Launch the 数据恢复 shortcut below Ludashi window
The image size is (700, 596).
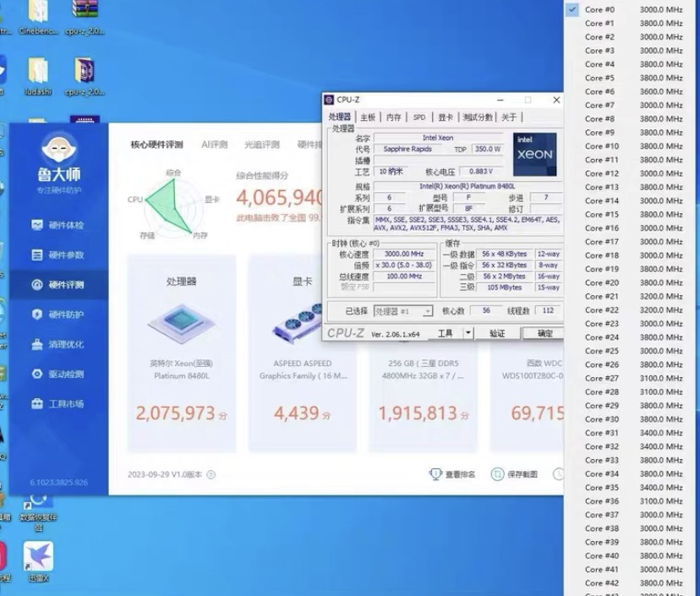[x=38, y=513]
